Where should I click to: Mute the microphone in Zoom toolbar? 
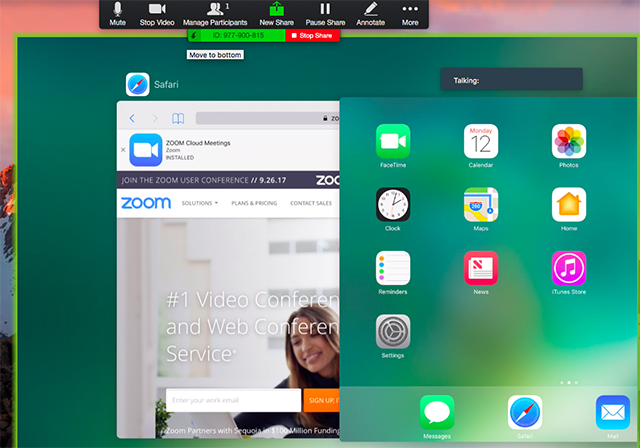point(118,14)
